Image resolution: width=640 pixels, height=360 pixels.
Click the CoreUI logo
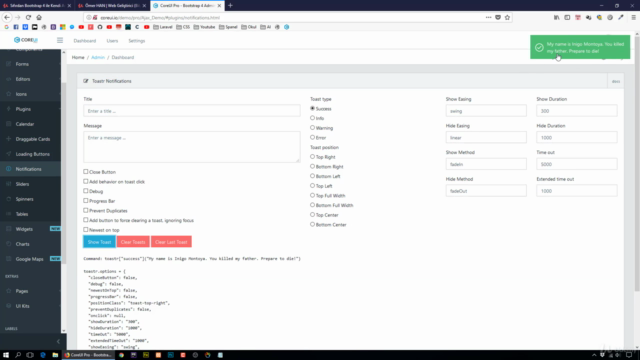coord(26,40)
